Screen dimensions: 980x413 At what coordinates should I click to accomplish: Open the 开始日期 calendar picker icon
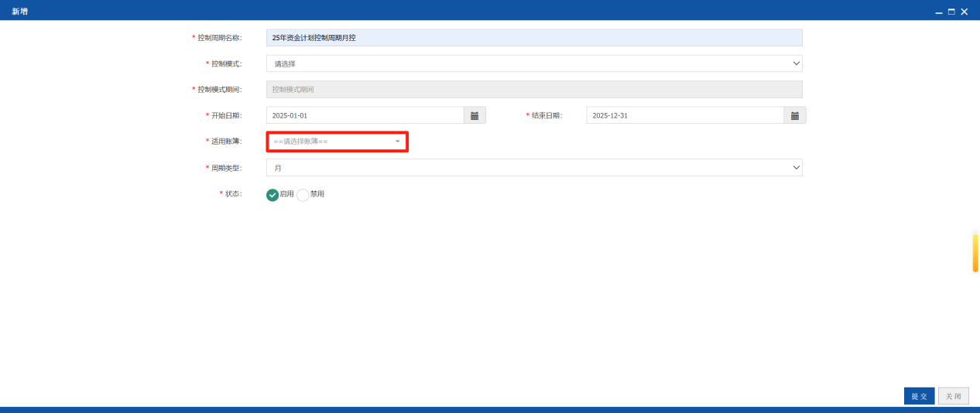click(475, 115)
